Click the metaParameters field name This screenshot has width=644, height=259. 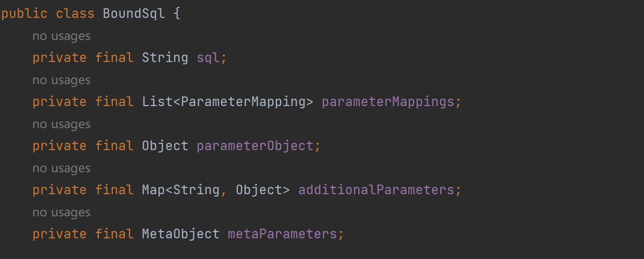[282, 234]
